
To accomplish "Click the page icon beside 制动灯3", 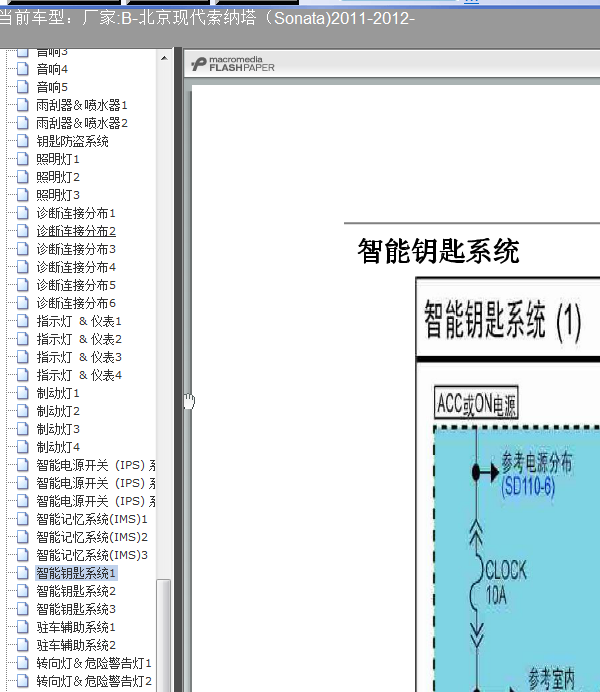I will 22,429.
